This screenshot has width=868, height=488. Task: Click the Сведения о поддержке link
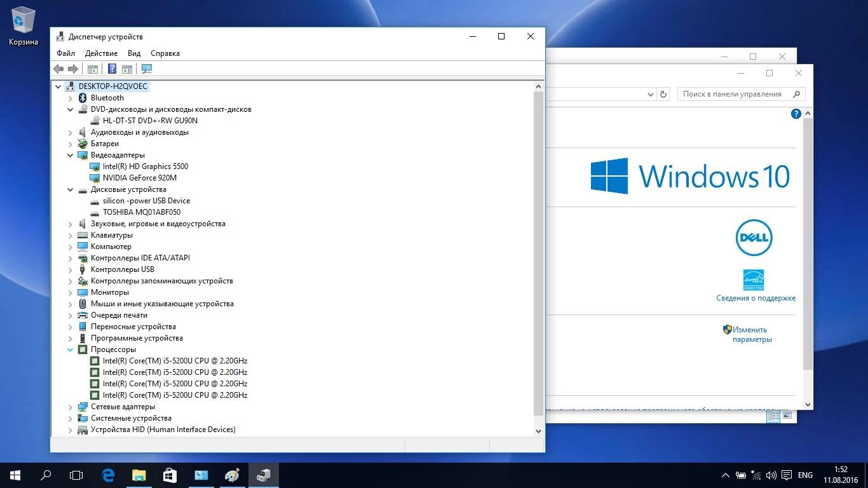coord(756,298)
